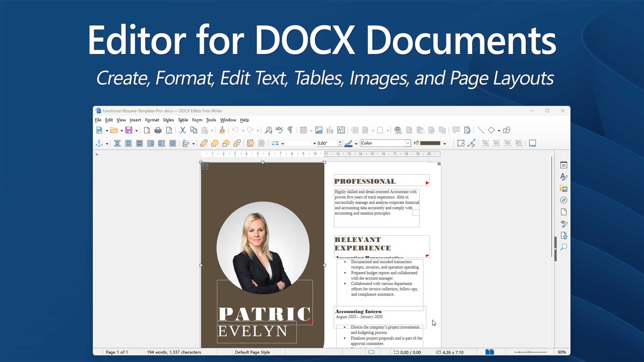
Task: Open the Navigator compass sidebar icon
Action: tap(563, 200)
